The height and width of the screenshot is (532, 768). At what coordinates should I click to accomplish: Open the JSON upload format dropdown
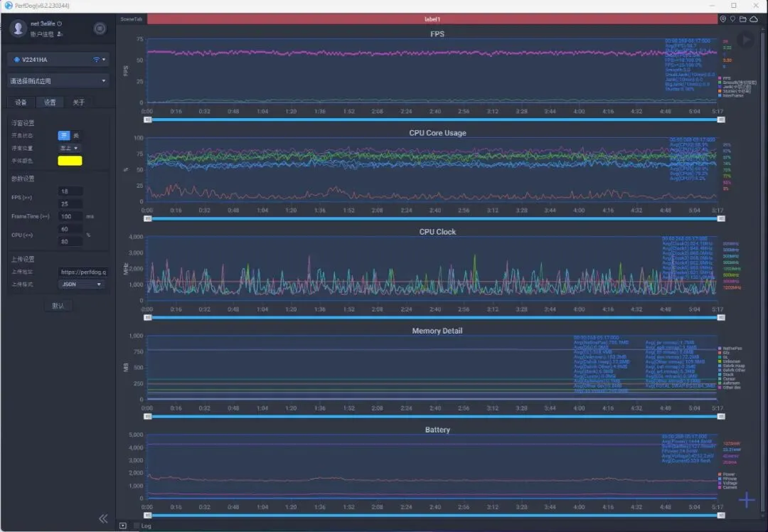coord(81,284)
